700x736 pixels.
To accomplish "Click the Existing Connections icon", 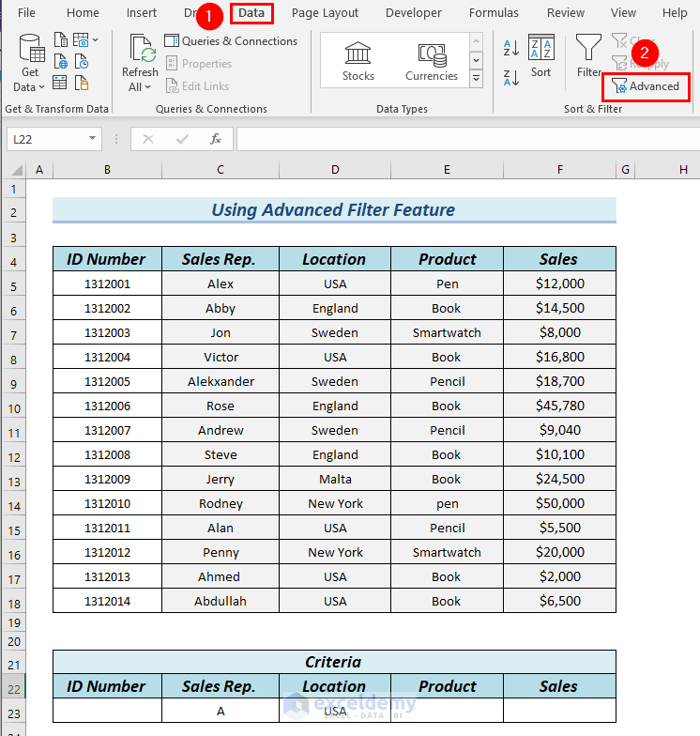I will click(x=82, y=83).
